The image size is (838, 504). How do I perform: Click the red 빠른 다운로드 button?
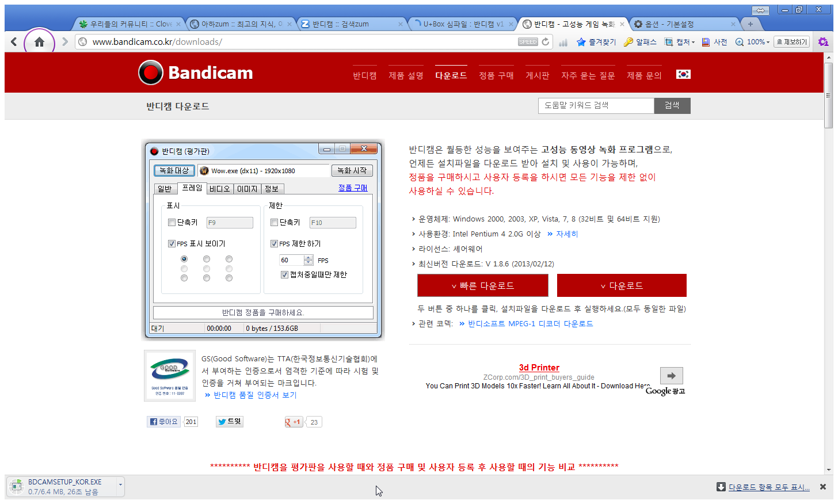click(x=482, y=286)
